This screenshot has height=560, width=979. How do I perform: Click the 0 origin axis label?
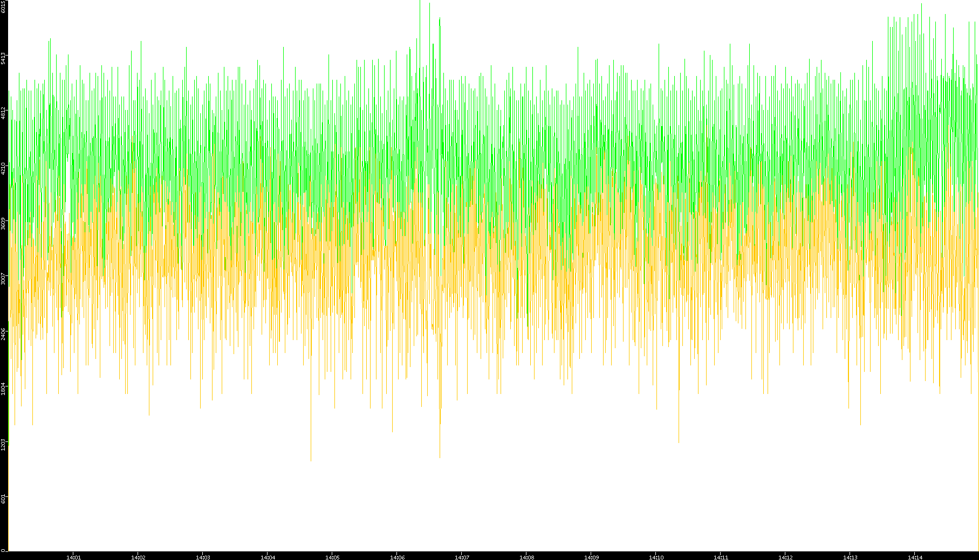coord(3,550)
